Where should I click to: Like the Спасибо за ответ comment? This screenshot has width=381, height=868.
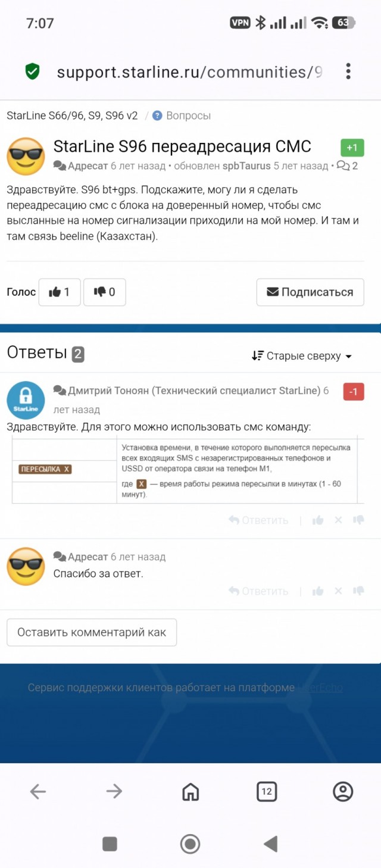[x=318, y=591]
